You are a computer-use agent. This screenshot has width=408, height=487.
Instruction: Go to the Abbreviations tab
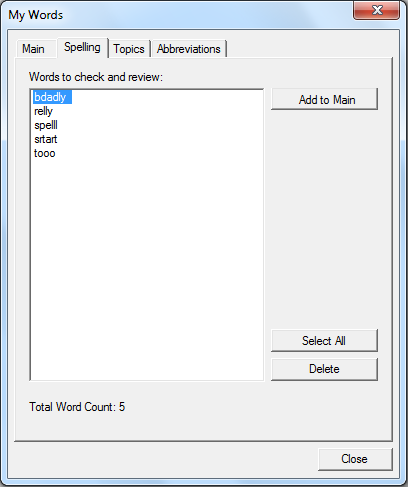[189, 49]
